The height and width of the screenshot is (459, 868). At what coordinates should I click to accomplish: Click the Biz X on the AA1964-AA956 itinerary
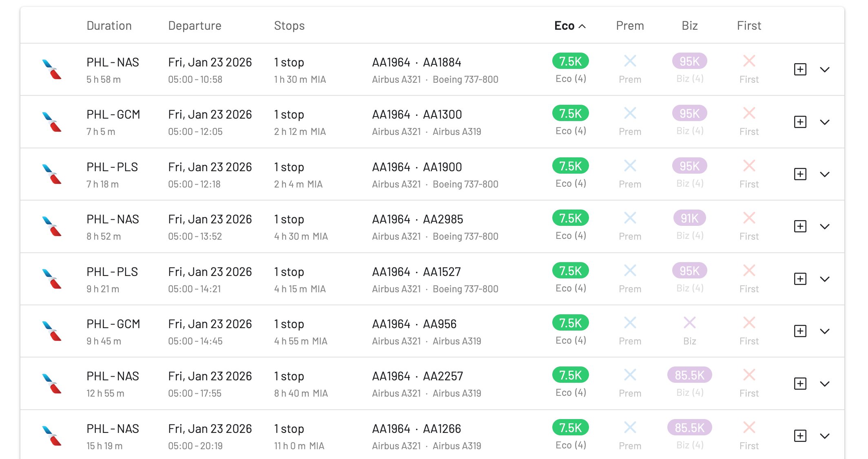[x=689, y=322]
